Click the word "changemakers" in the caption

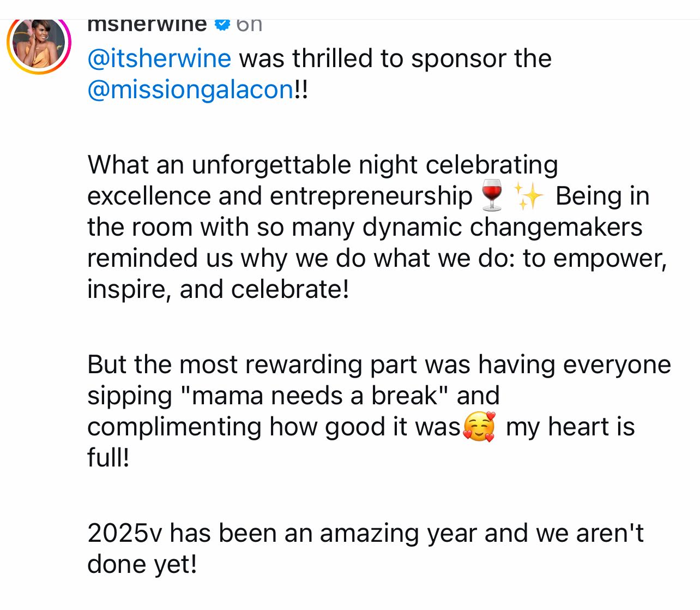click(x=556, y=227)
